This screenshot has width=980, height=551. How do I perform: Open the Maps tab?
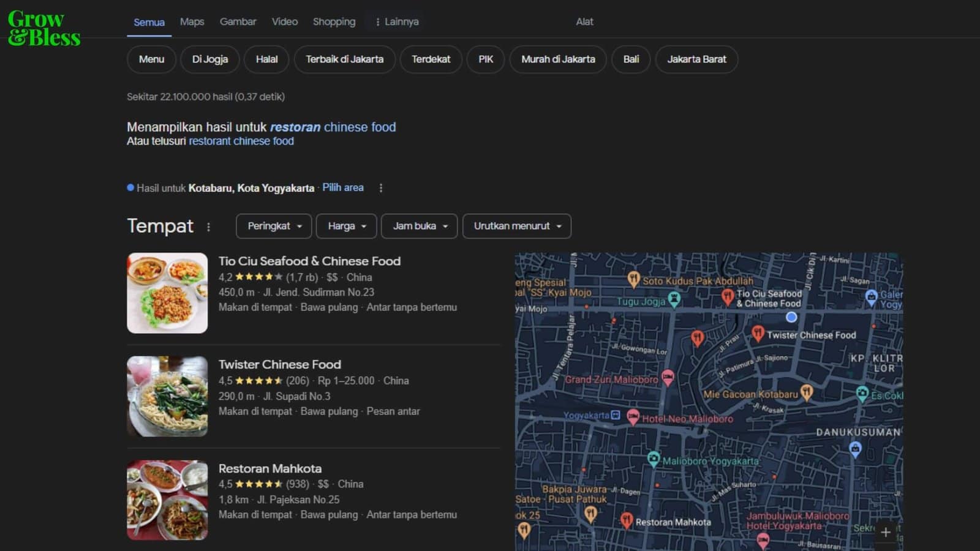pyautogui.click(x=192, y=21)
